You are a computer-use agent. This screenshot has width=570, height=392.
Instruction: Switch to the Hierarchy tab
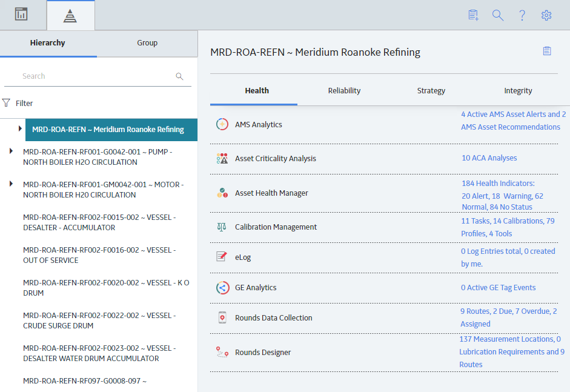48,43
